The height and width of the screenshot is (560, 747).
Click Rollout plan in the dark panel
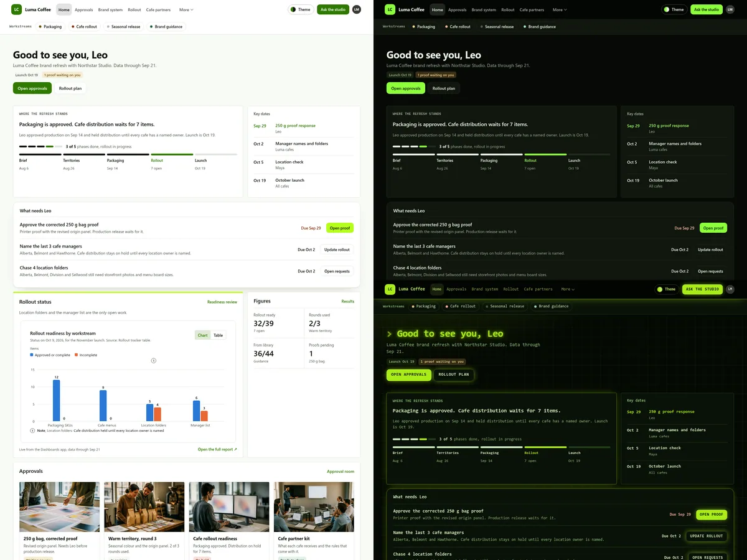point(444,88)
